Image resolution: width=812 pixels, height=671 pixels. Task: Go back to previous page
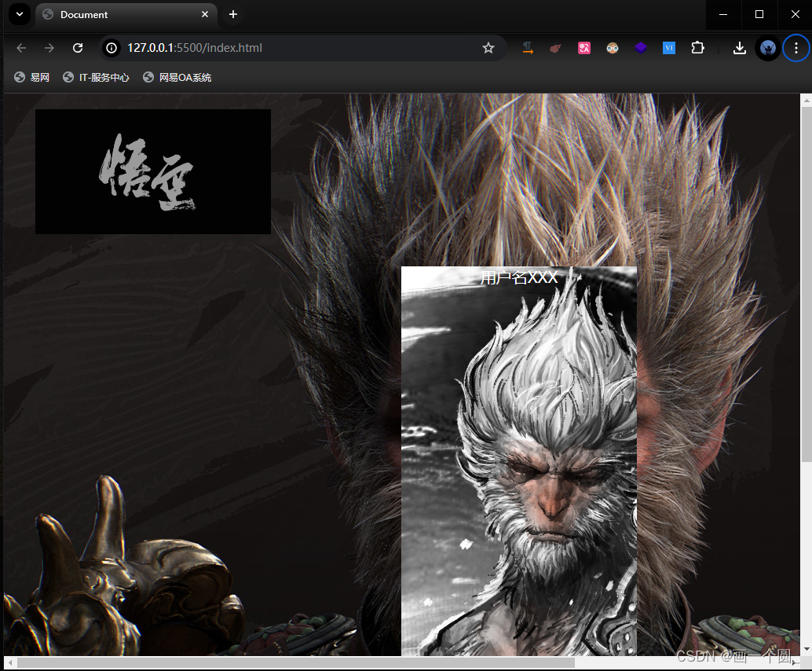coord(21,48)
